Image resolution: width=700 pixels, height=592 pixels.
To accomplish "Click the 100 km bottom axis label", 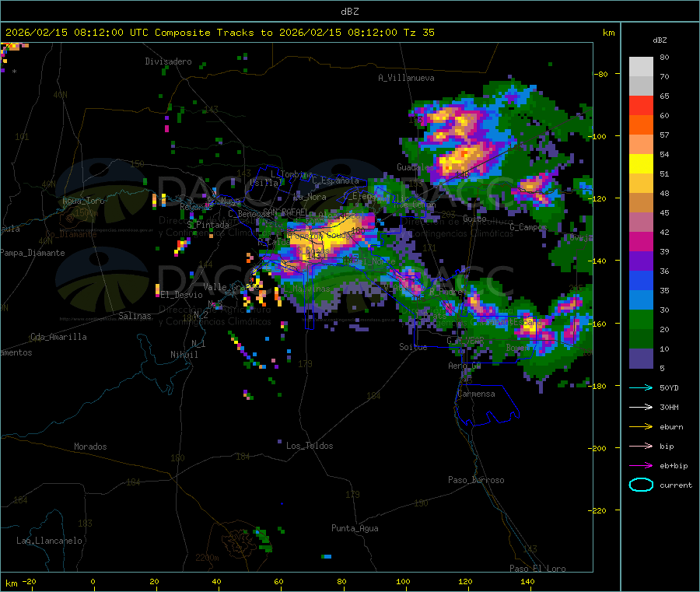I will pos(403,581).
